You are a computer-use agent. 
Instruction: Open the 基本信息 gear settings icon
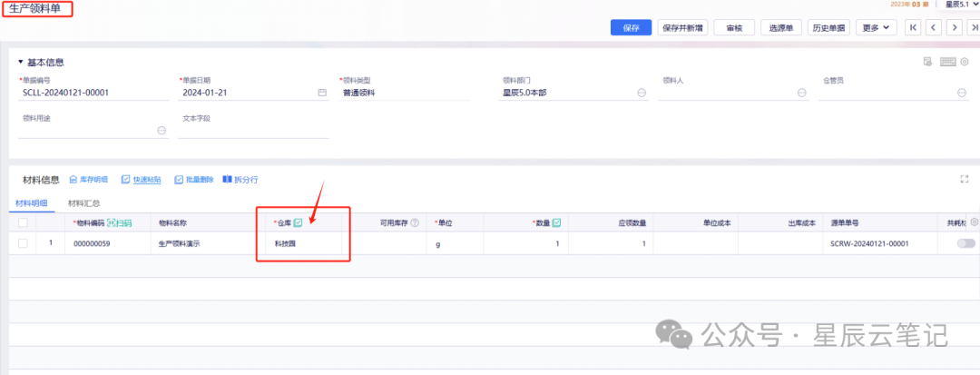coord(965,62)
